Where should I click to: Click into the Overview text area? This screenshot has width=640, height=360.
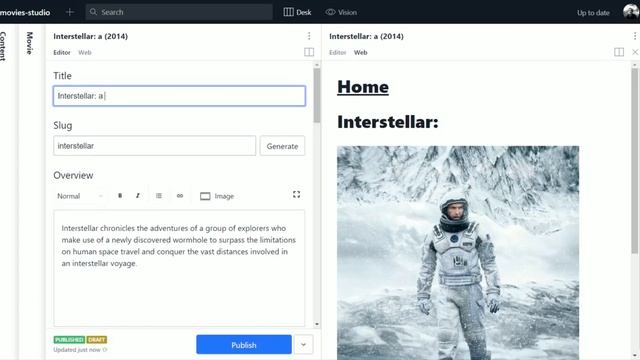179,268
